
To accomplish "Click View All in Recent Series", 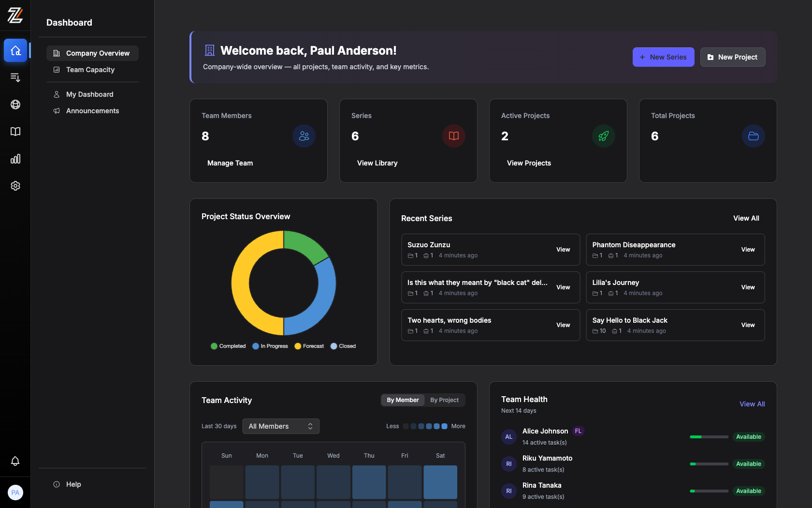I will coord(746,218).
